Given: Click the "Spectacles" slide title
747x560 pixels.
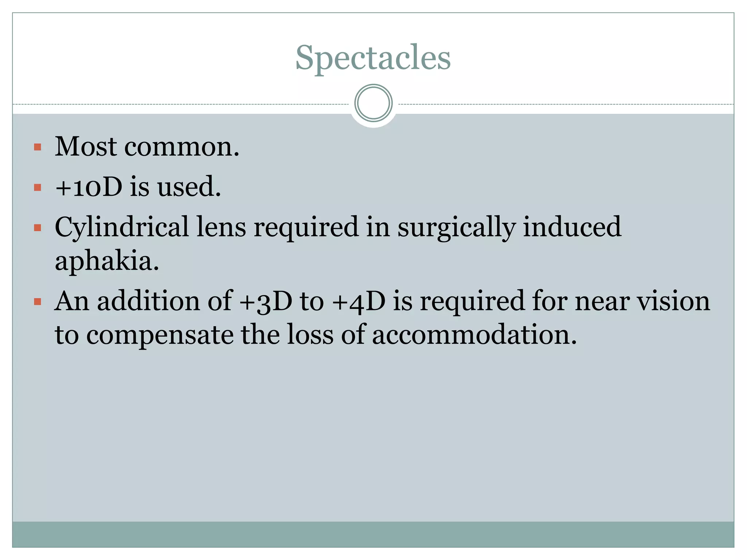Looking at the screenshot, I should pos(373,58).
